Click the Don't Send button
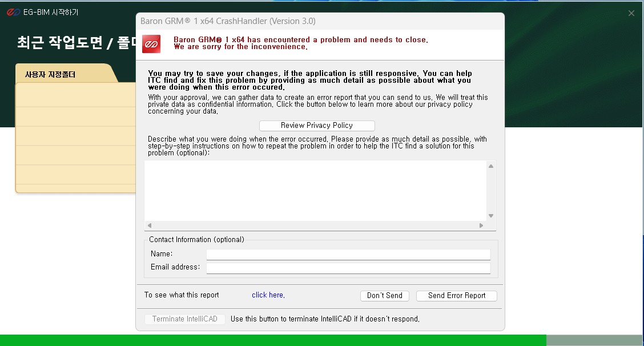This screenshot has width=644, height=346. 384,295
